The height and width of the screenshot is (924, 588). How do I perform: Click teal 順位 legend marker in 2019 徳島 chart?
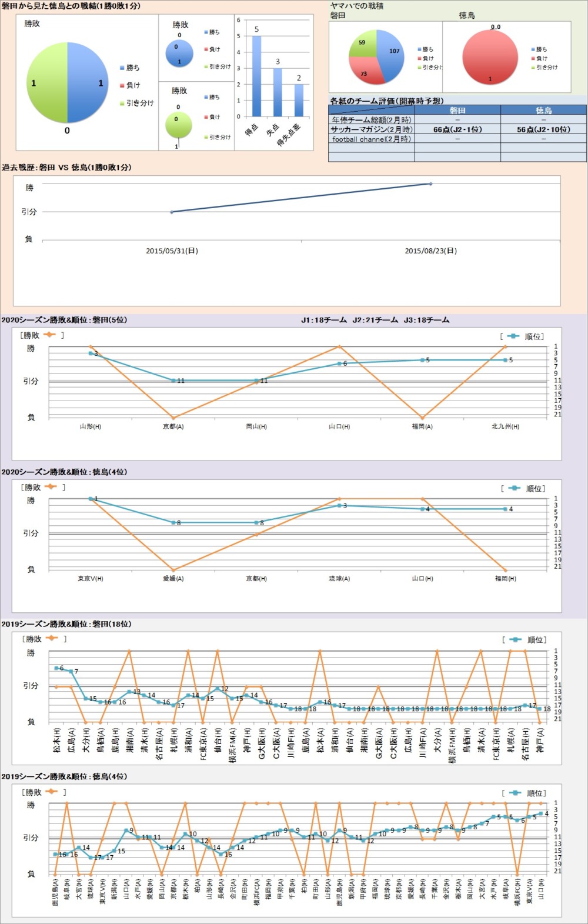click(515, 793)
